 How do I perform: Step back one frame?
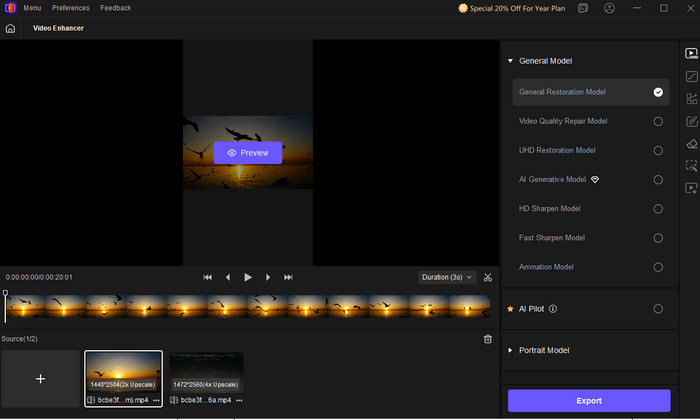click(x=228, y=277)
